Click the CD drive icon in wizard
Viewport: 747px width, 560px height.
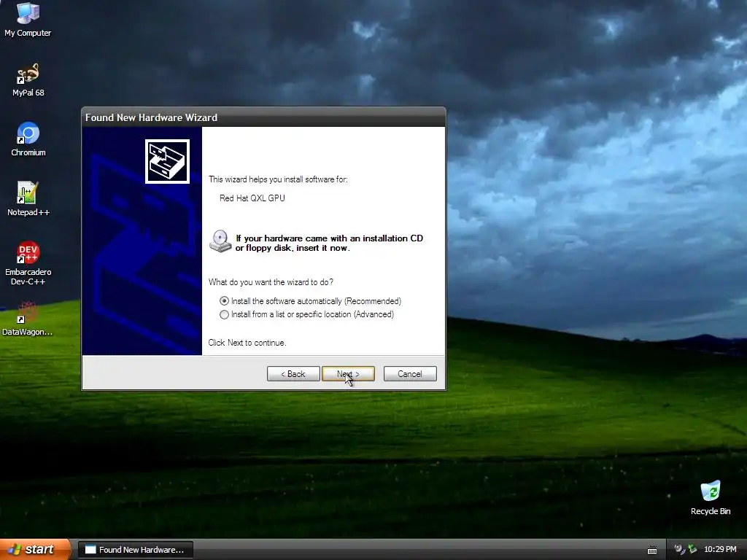pos(220,241)
